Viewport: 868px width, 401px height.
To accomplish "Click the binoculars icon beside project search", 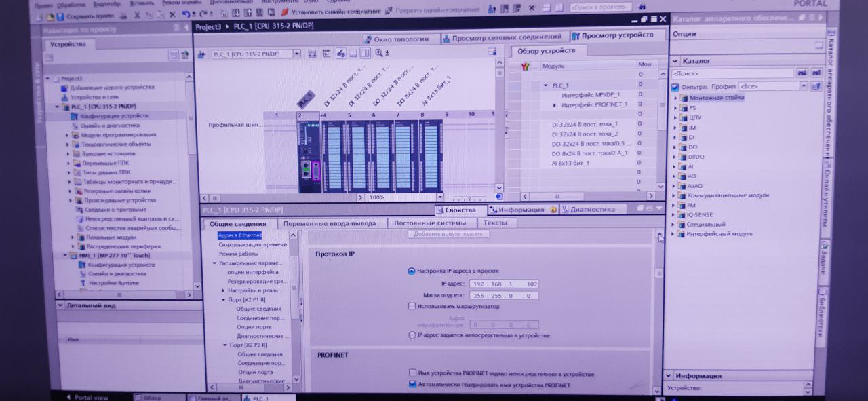I will click(642, 7).
